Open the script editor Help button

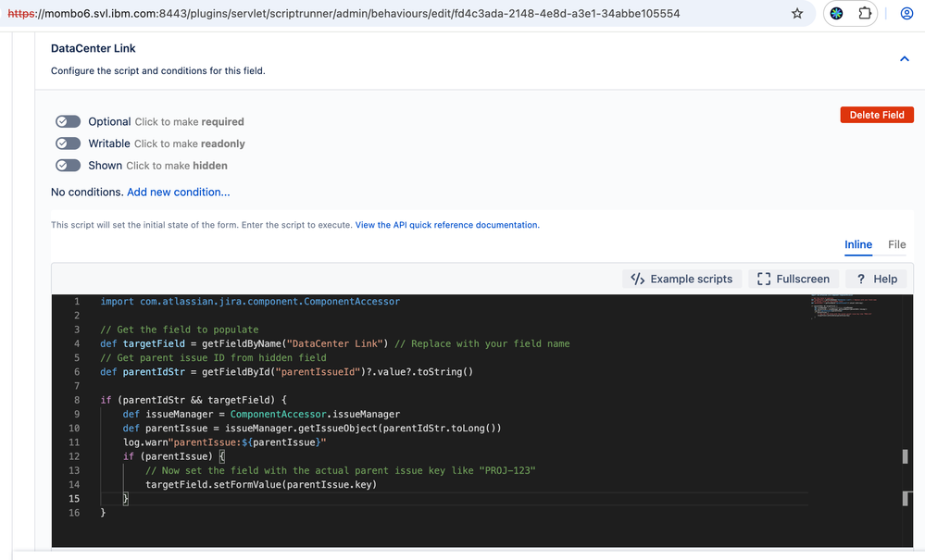[877, 279]
